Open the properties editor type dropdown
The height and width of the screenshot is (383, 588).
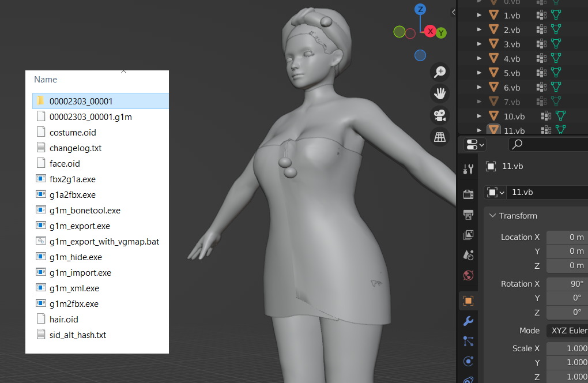pos(475,144)
